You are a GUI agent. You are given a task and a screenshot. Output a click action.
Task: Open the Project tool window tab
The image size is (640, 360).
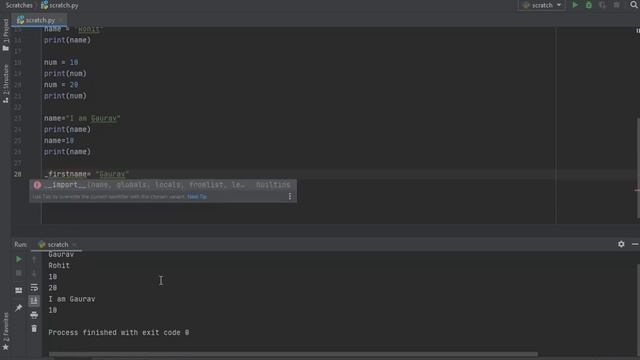pos(5,34)
